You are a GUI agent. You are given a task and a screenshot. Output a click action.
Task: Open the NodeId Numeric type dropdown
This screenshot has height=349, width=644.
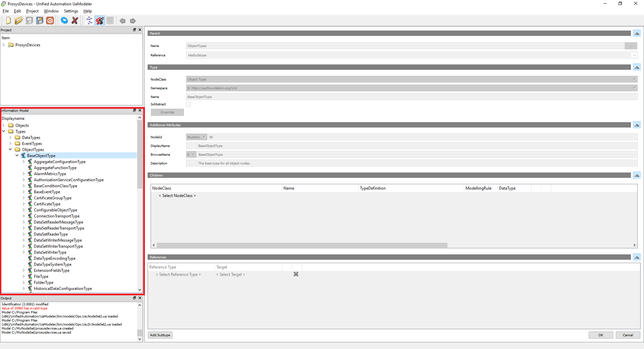197,137
